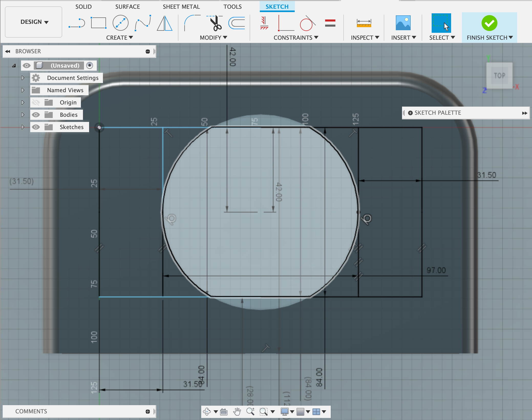The image size is (532, 420).
Task: Open the CONSTRAINTS menu label
Action: pos(296,38)
